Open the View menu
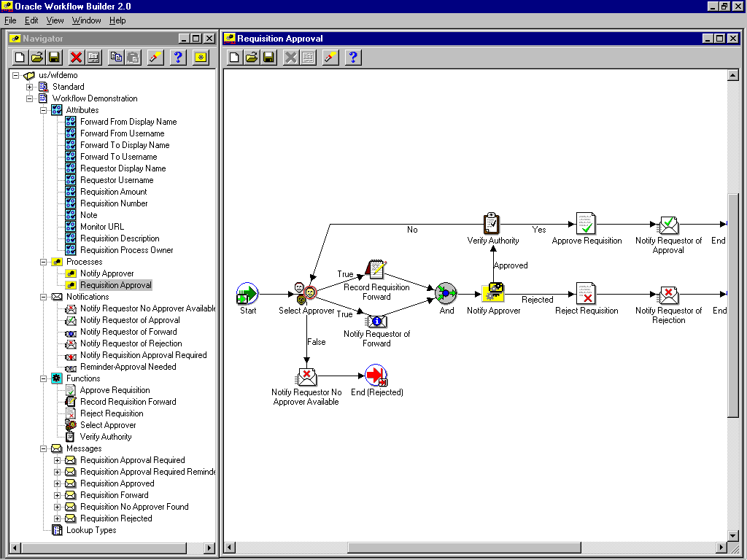 click(x=55, y=20)
